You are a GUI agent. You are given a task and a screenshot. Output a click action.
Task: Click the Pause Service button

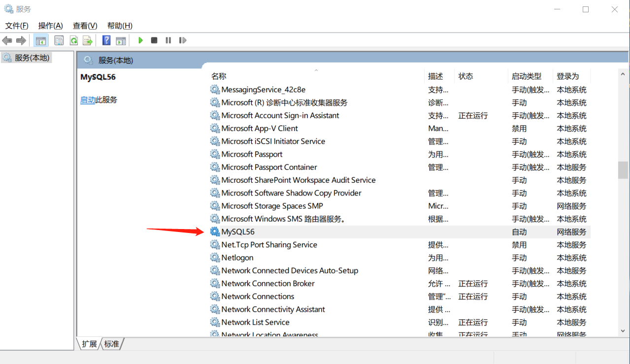(168, 40)
